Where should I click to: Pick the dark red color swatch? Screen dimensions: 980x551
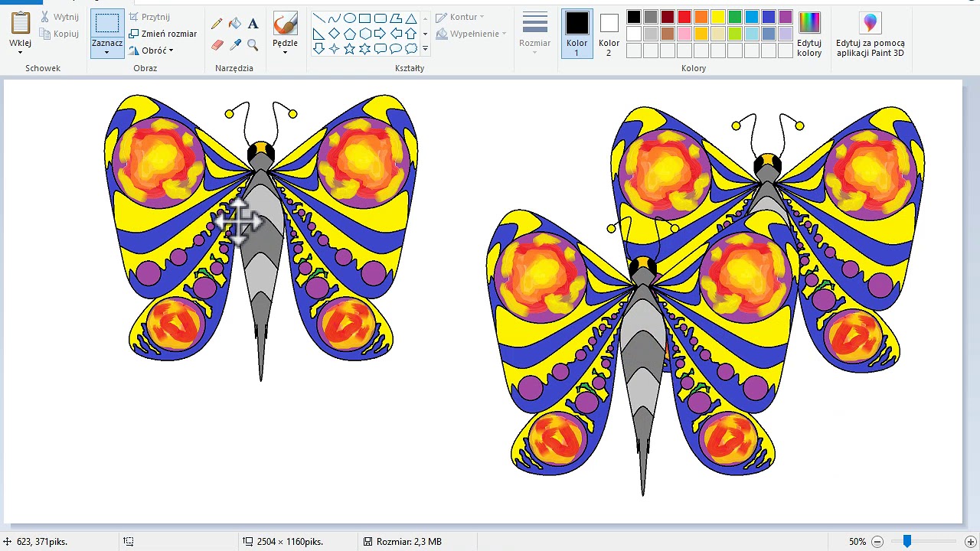[x=668, y=18]
